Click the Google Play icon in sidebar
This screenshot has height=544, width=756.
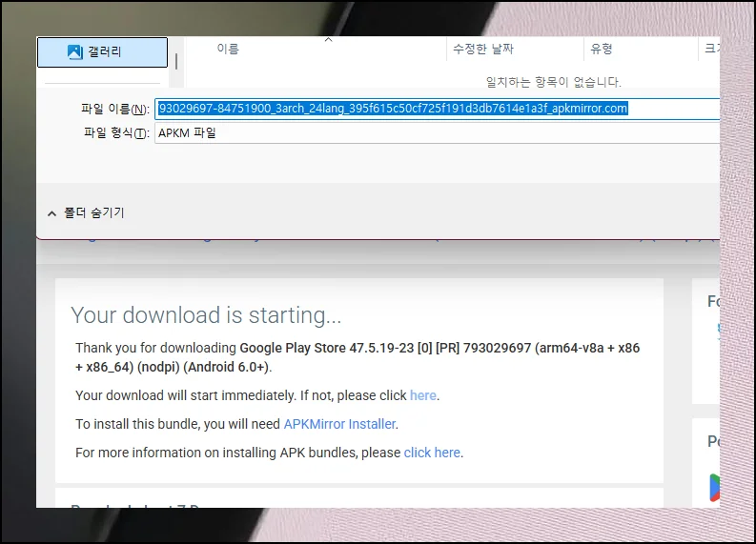click(x=714, y=487)
